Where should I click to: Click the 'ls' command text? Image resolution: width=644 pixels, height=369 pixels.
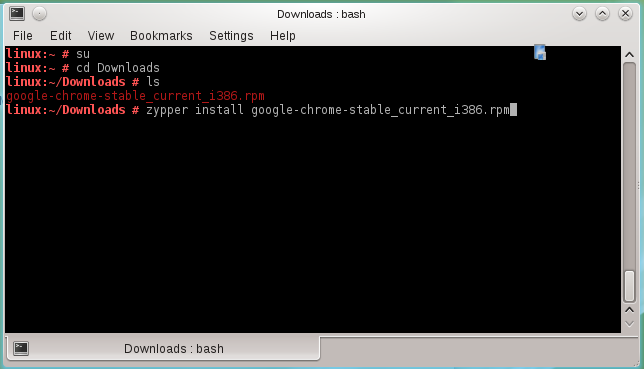coord(153,81)
